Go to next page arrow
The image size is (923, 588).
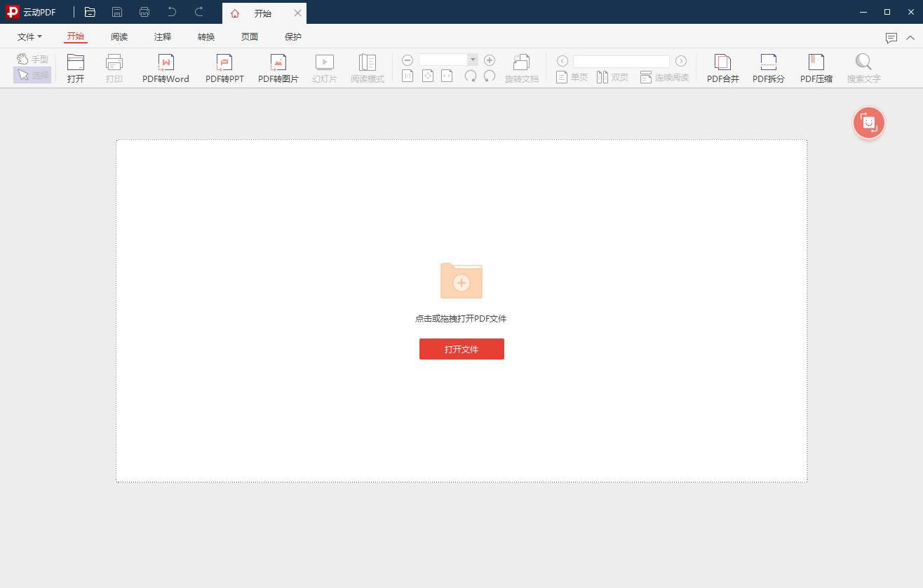pyautogui.click(x=681, y=61)
